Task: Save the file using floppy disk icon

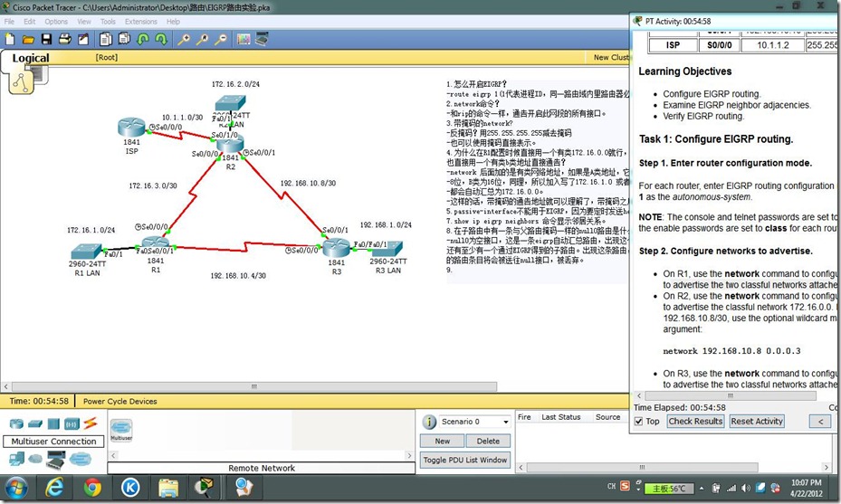Action: (x=47, y=39)
